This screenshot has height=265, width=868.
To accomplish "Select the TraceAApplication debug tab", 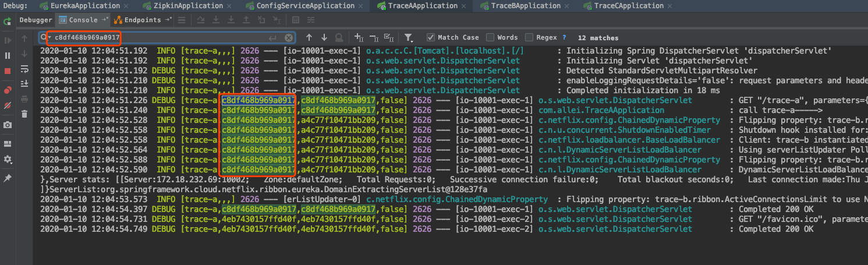I will point(417,6).
